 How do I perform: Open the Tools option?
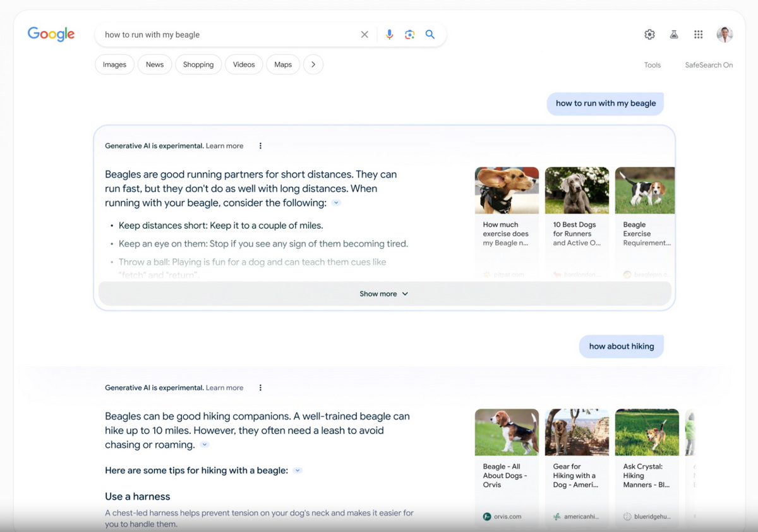tap(653, 65)
